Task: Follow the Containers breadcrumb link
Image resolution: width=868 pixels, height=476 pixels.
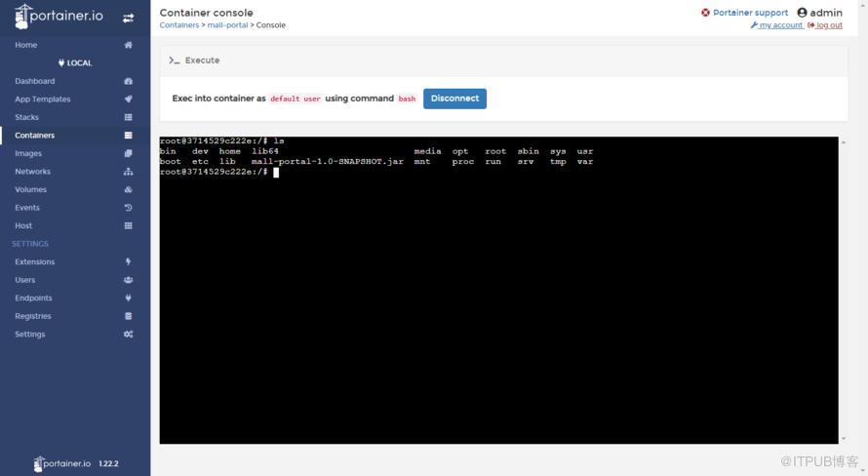Action: 178,25
